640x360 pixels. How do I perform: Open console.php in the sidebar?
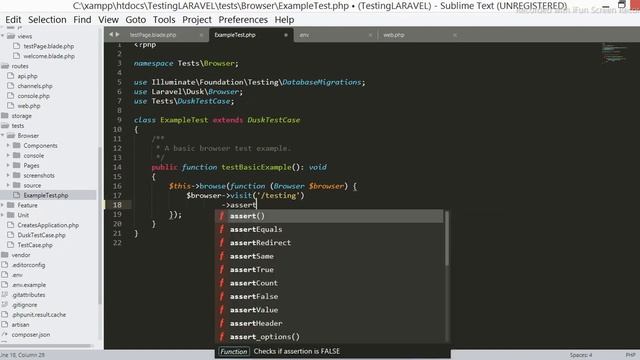point(33,96)
